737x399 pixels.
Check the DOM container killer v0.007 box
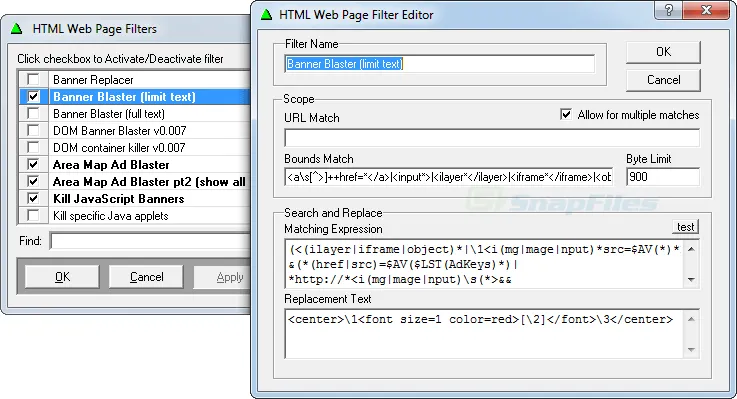pyautogui.click(x=33, y=148)
